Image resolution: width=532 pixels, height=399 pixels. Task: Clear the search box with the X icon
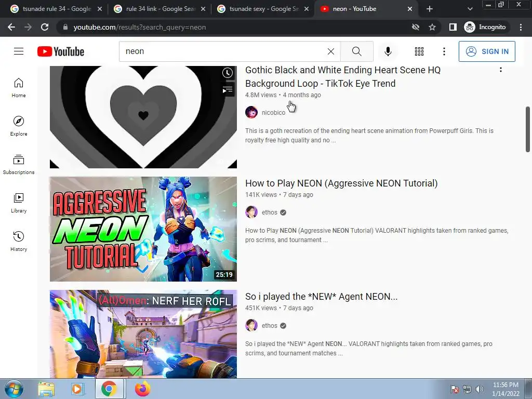(331, 51)
